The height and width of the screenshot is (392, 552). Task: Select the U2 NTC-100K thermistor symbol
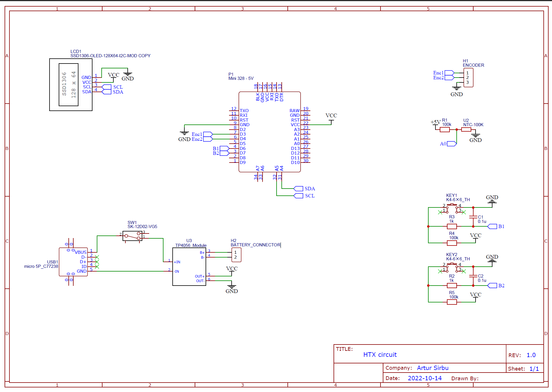466,130
